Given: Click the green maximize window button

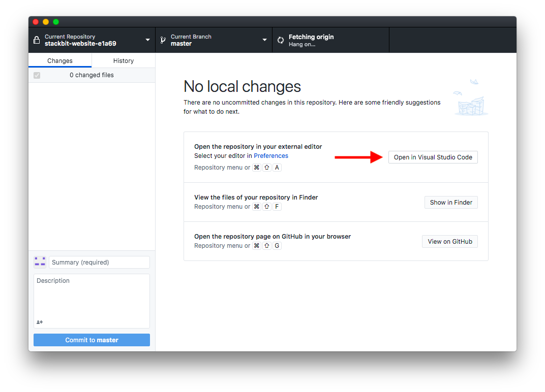Looking at the screenshot, I should 56,22.
